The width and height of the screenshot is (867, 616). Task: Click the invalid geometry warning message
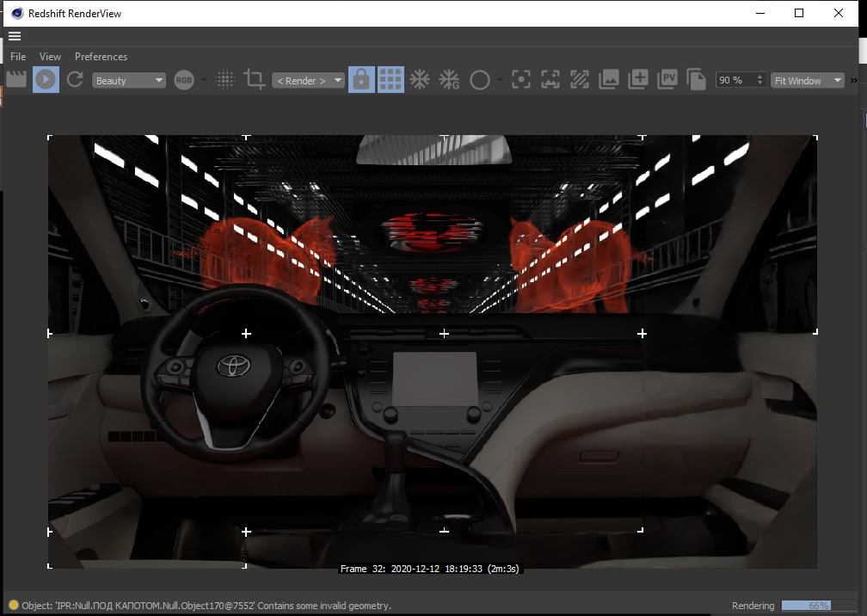tap(206, 606)
